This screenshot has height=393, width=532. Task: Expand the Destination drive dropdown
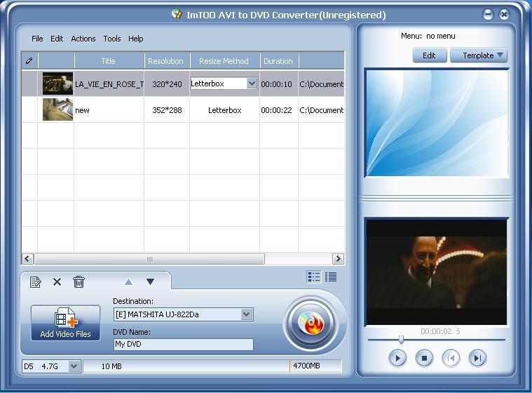[x=247, y=314]
